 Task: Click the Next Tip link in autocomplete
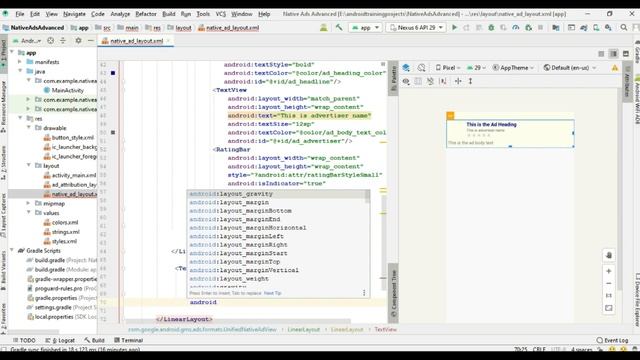272,293
